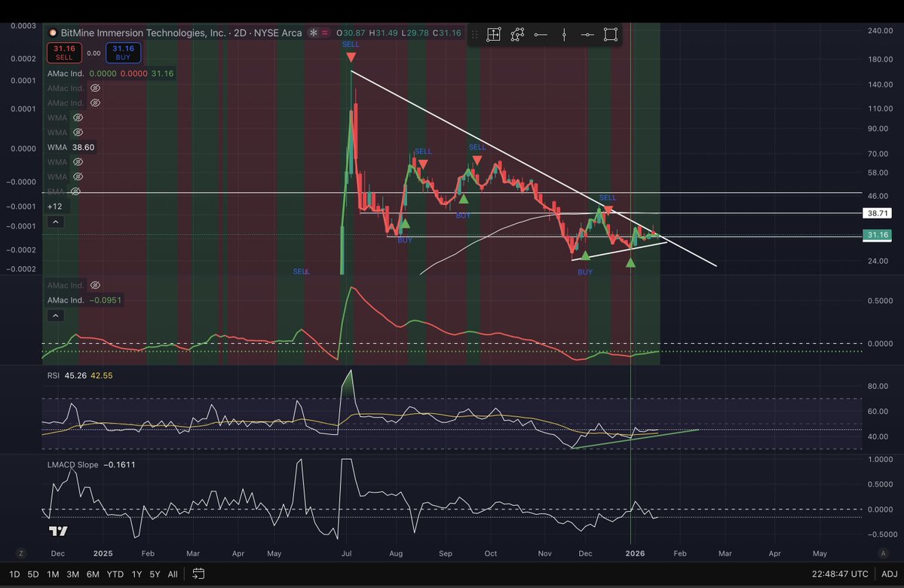Screen dimensions: 904x588
Task: Select the horizontal ray drawing tool
Action: pyautogui.click(x=587, y=35)
